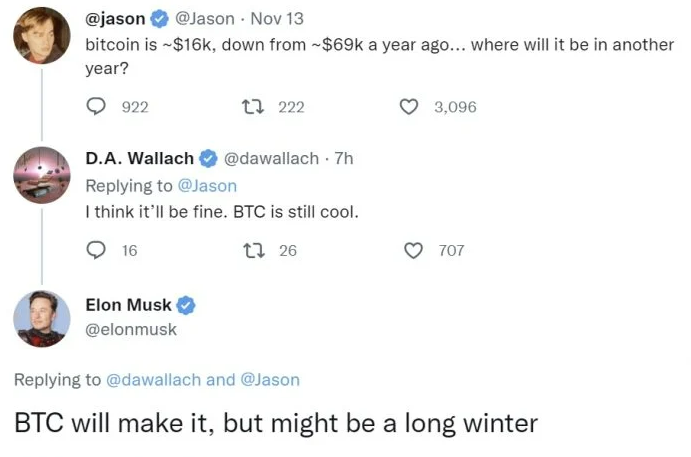The width and height of the screenshot is (691, 457).
Task: Click Elon Musk's verified badge
Action: tap(186, 305)
